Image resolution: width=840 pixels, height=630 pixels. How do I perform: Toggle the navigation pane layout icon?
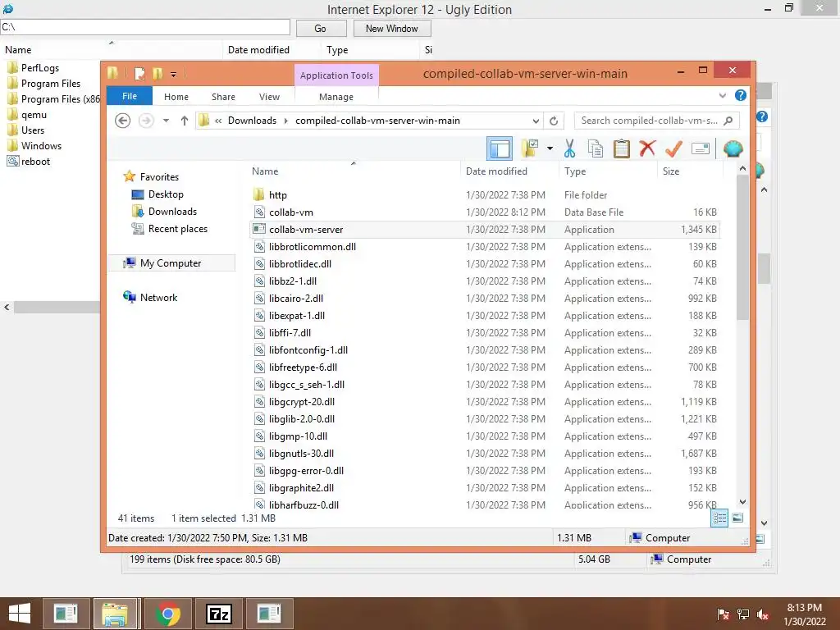(x=500, y=148)
